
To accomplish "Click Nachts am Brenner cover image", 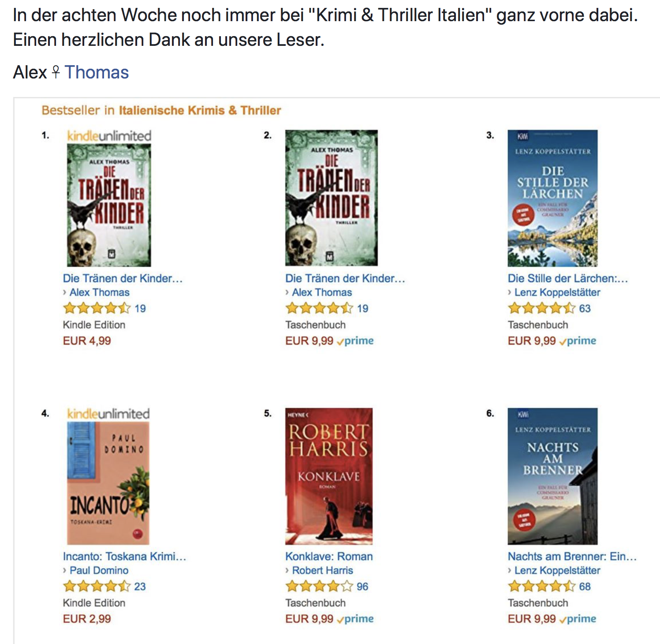I will pos(553,476).
